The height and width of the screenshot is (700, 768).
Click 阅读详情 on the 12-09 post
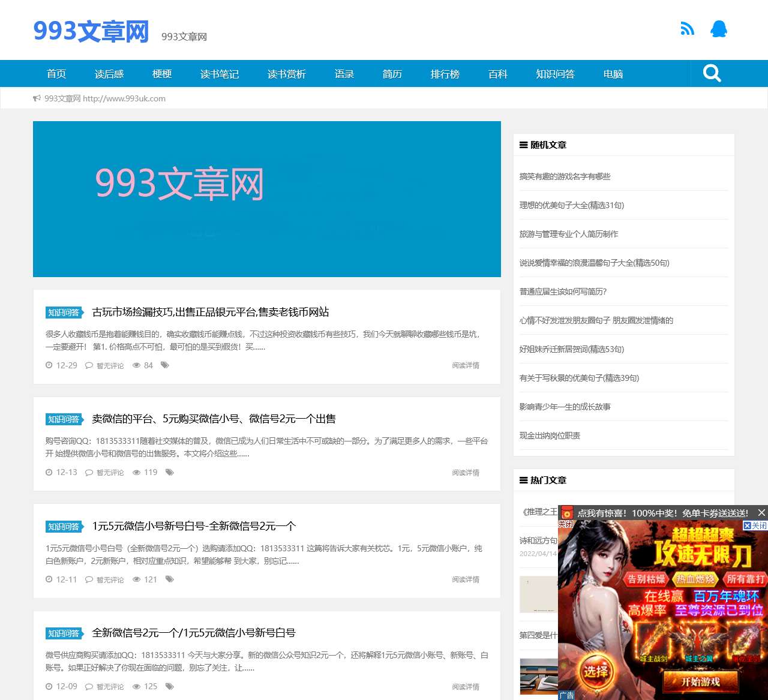coord(466,687)
